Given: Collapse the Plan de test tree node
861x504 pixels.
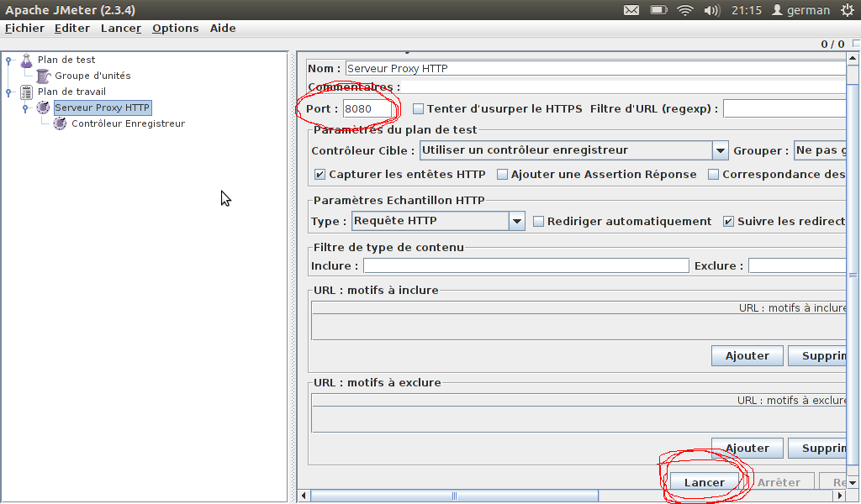Looking at the screenshot, I should click(8, 60).
